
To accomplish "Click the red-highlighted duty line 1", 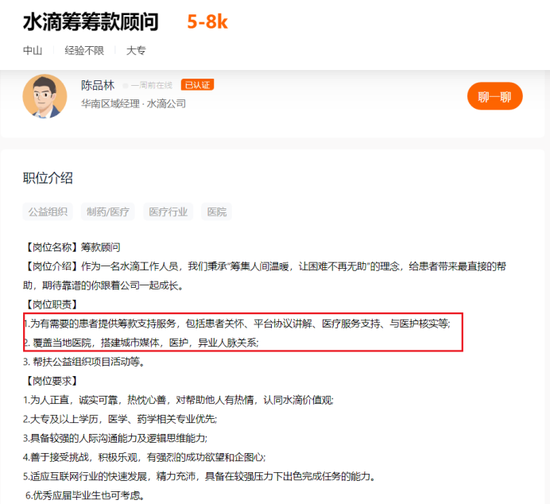I will tap(237, 323).
